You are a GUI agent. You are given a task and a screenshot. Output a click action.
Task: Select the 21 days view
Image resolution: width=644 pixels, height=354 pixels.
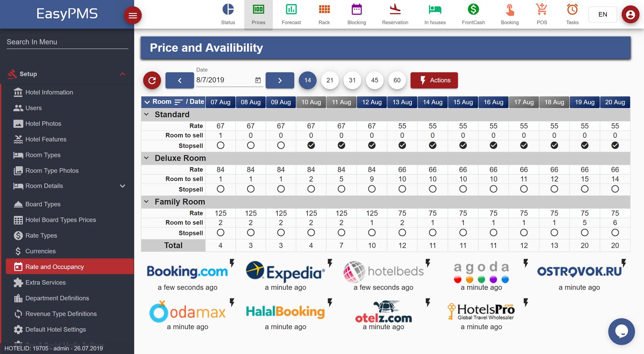pos(330,80)
